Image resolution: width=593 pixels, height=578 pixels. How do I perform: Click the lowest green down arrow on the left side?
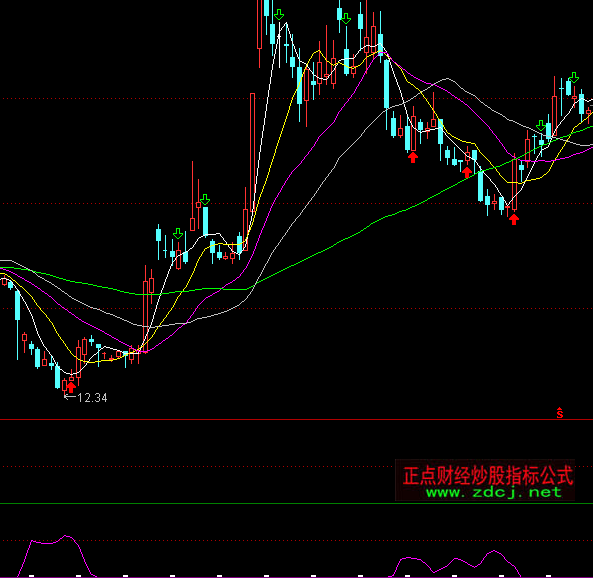pos(178,233)
